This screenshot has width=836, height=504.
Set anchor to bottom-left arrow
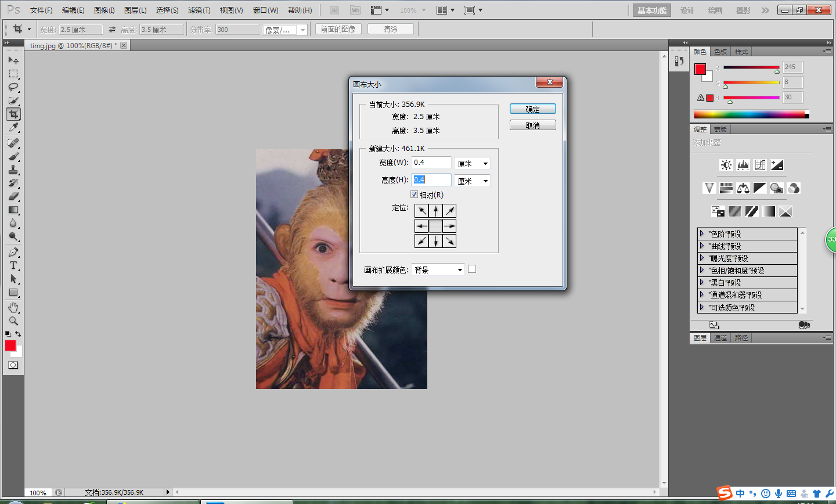[x=421, y=241]
